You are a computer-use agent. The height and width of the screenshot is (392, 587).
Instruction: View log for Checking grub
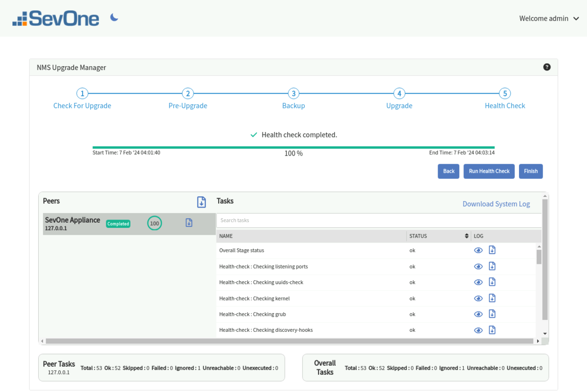pyautogui.click(x=478, y=314)
